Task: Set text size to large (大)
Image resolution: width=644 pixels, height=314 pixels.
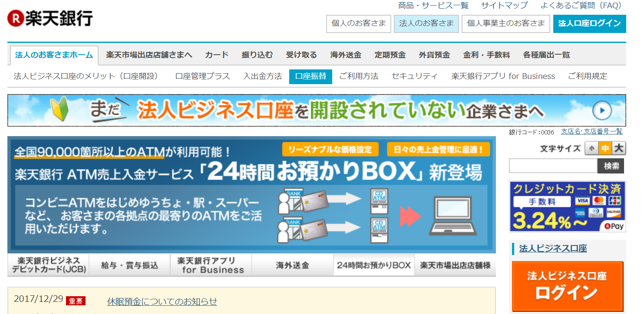Action: (x=619, y=149)
